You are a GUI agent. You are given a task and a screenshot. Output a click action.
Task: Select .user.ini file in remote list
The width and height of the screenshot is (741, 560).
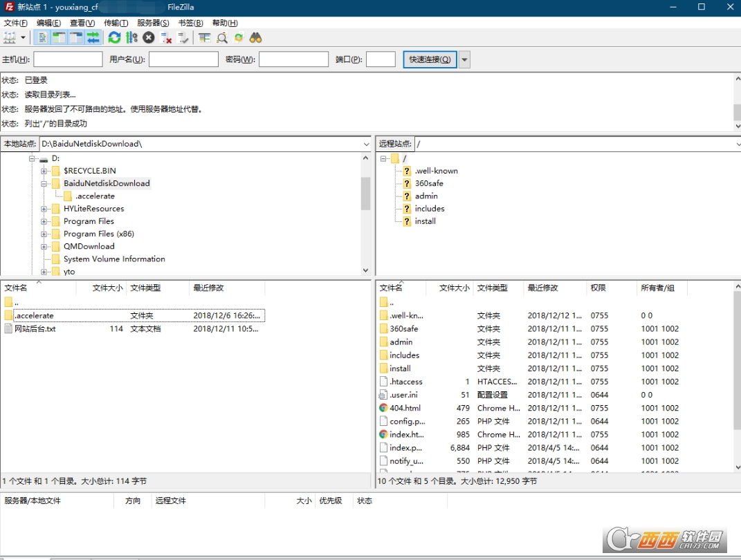pos(403,395)
